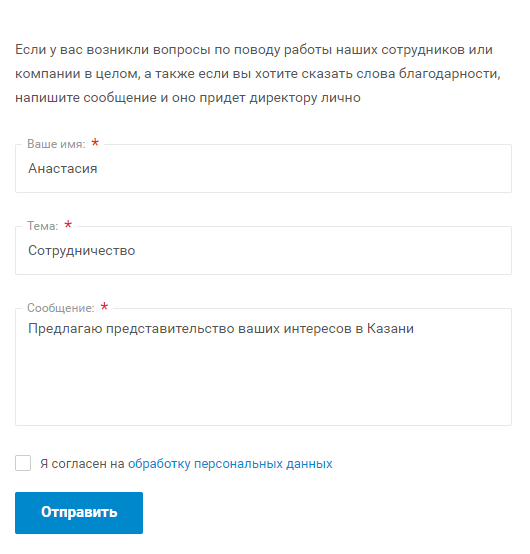530x554 pixels.
Task: Click the intro line starting 'Если у вас'
Action: point(254,50)
